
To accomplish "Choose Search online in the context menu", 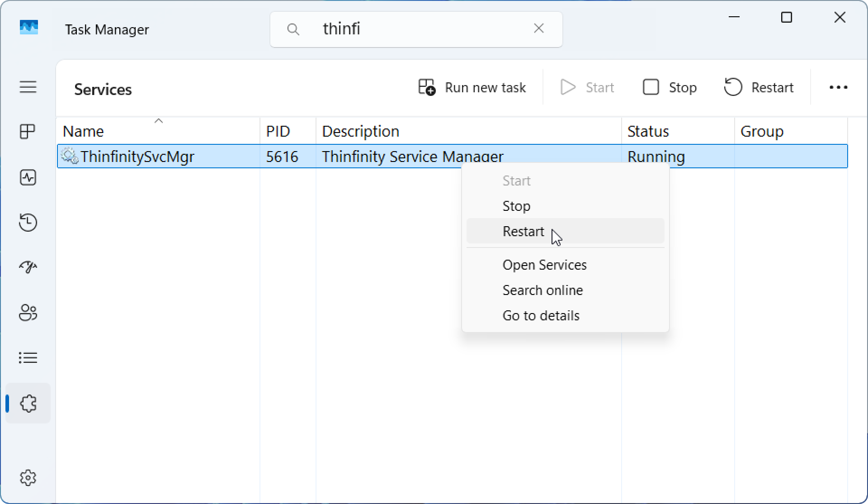I will (565, 290).
